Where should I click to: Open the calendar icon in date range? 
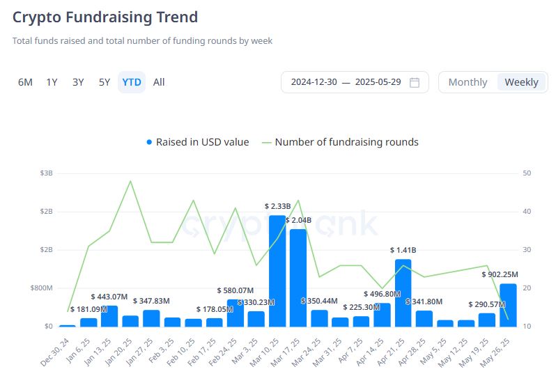[x=414, y=82]
